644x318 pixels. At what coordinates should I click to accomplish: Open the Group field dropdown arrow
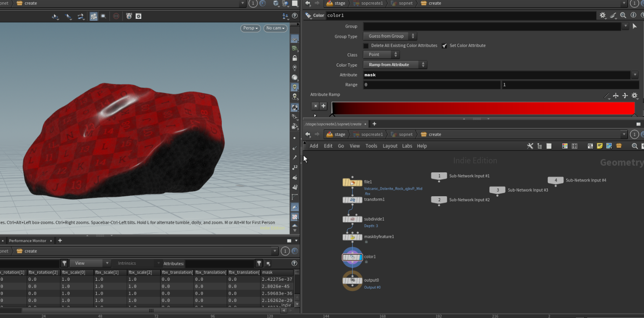625,27
